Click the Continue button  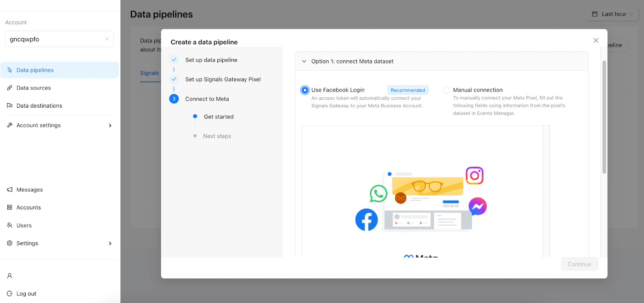pos(580,264)
